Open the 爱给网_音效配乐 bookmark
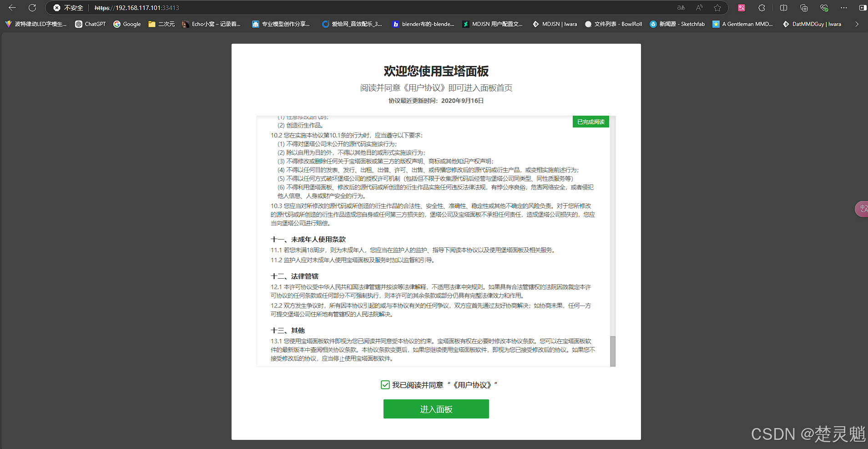 352,24
